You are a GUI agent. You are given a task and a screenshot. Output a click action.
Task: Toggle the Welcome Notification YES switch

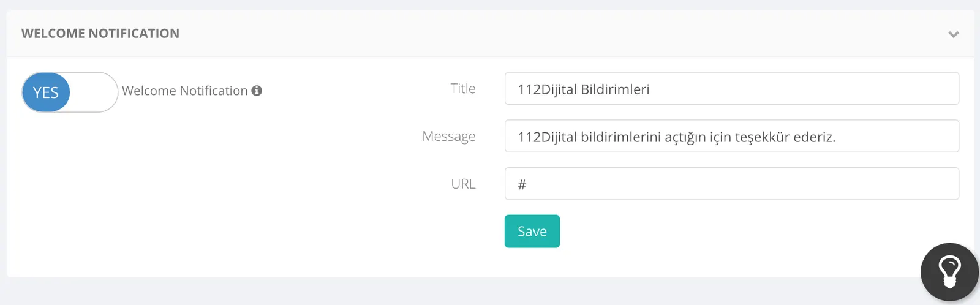tap(70, 92)
